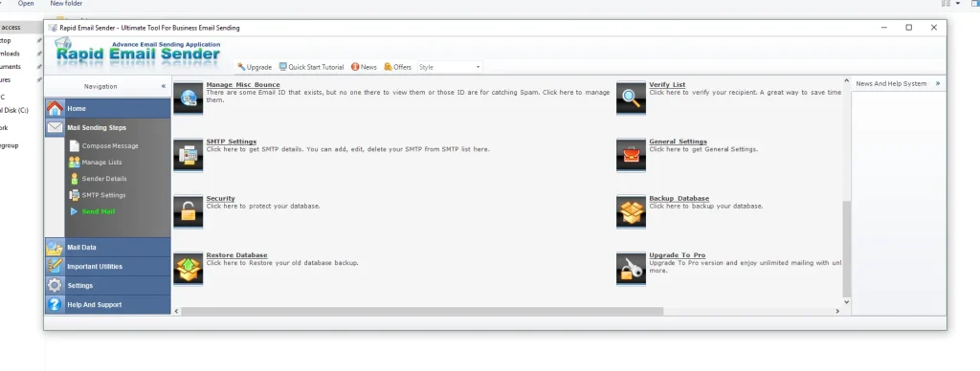This screenshot has height=371, width=980.
Task: Open the Security link
Action: (x=221, y=199)
